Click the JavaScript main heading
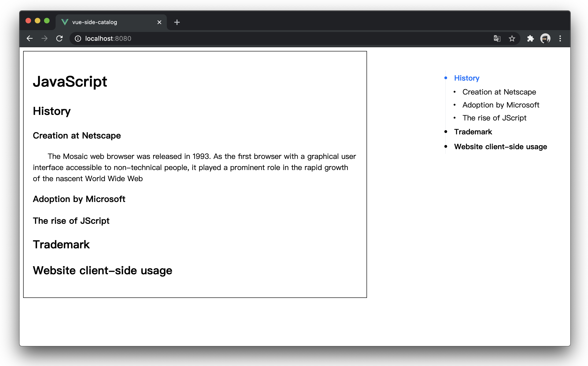This screenshot has height=366, width=588. coord(70,82)
